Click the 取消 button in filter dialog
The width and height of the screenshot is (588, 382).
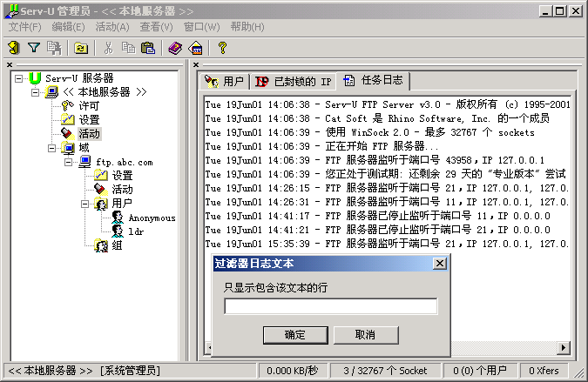coord(366,335)
